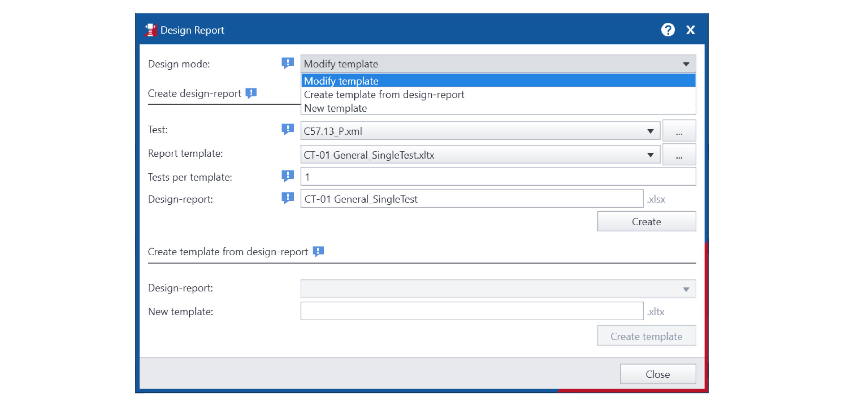Click the Design Report app icon in titlebar

click(x=151, y=30)
